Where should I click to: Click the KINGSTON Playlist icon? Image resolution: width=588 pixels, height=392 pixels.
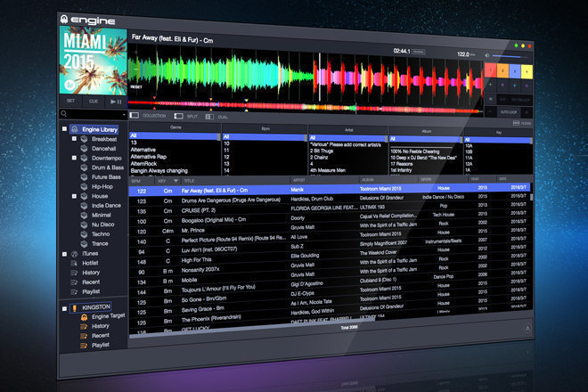coord(84,346)
